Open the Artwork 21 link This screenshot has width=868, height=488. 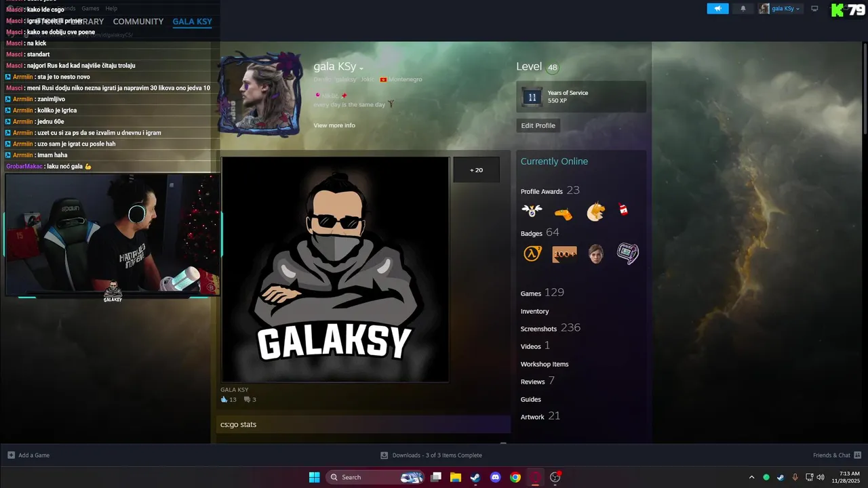pyautogui.click(x=540, y=416)
